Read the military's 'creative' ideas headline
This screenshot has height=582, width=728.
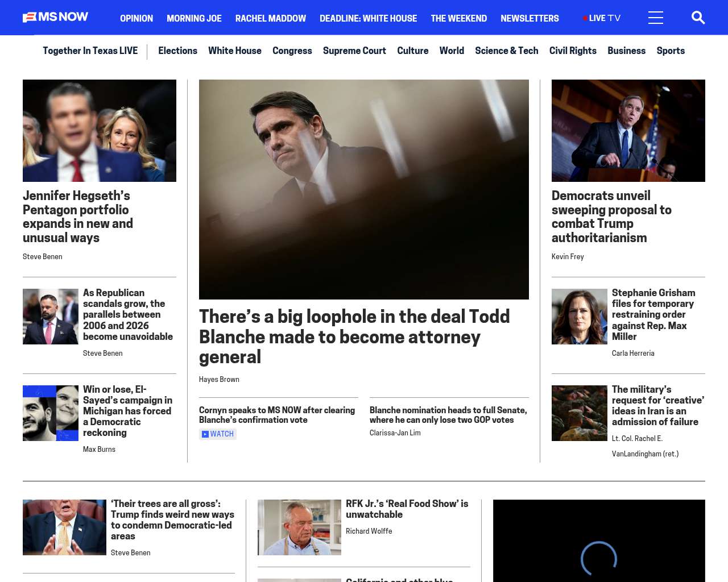pos(658,405)
